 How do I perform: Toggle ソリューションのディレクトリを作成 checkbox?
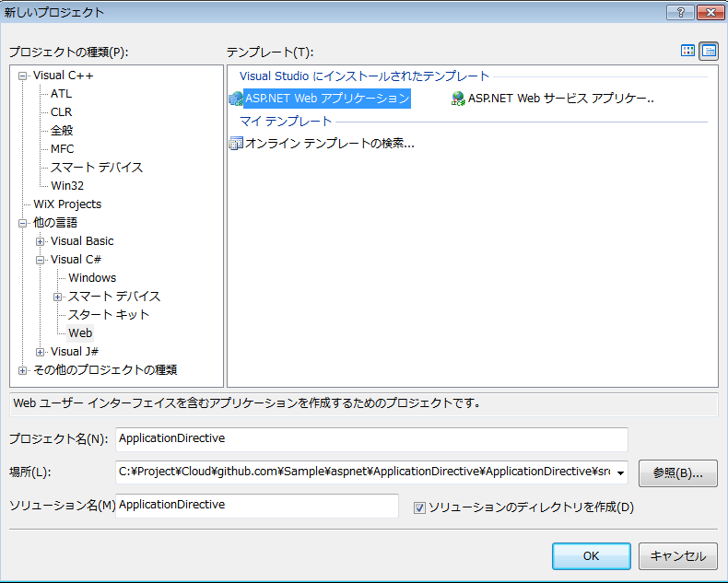[x=419, y=507]
